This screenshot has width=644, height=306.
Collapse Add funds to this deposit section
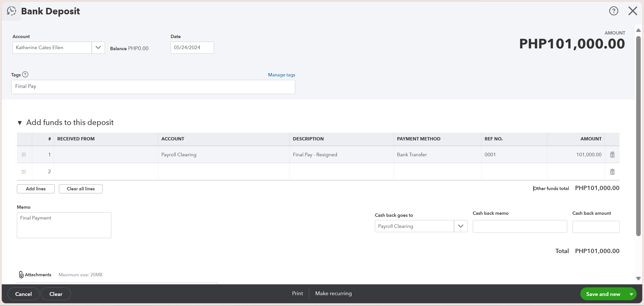pos(20,123)
